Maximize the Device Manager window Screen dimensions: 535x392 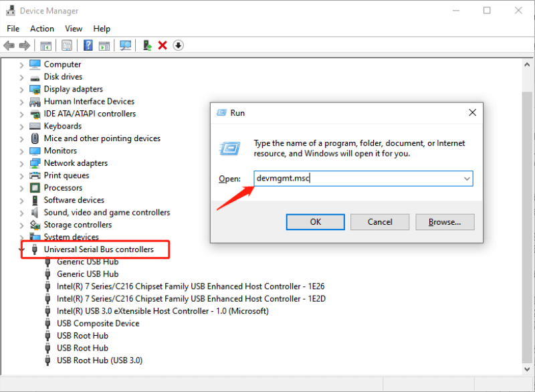click(487, 11)
